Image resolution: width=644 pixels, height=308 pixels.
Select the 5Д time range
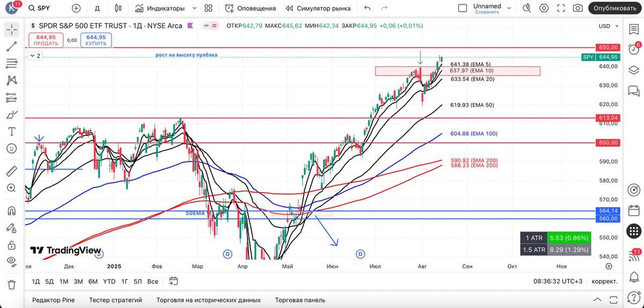pos(49,281)
